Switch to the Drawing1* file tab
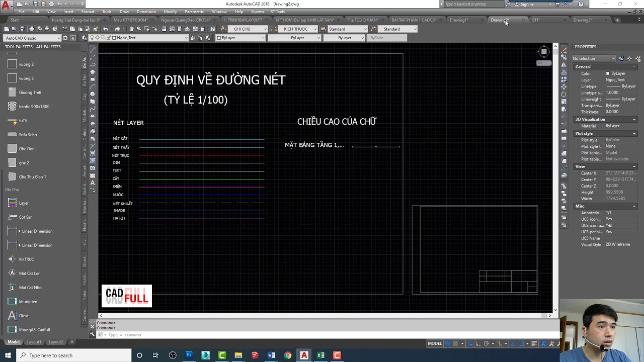 coord(459,20)
